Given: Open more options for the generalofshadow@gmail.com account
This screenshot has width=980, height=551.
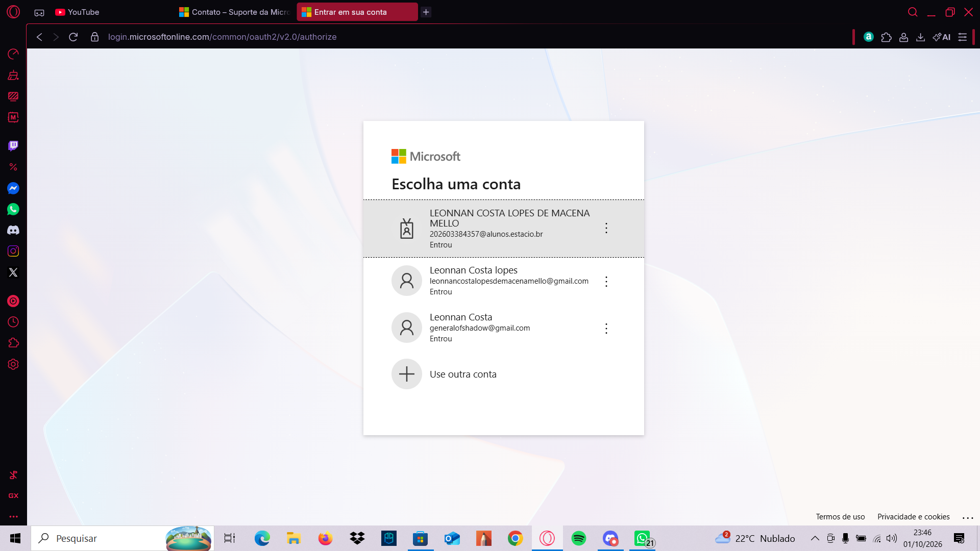Looking at the screenshot, I should [606, 329].
